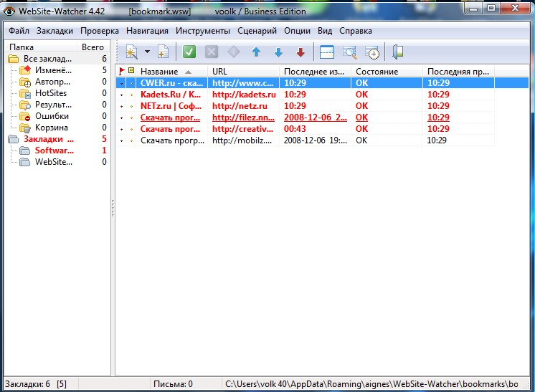Open the Инструменты menu
The width and height of the screenshot is (535, 392).
tap(203, 31)
